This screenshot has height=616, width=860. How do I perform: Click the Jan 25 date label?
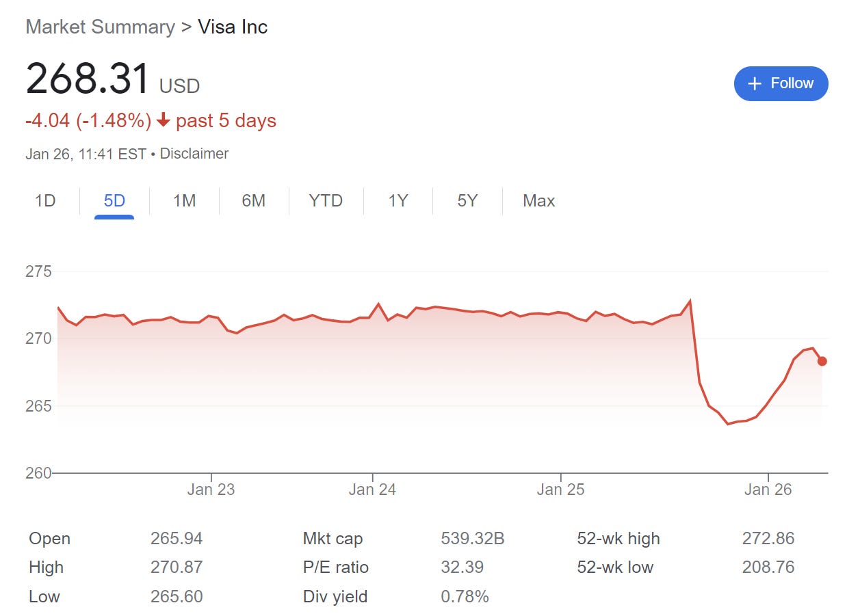tap(560, 490)
